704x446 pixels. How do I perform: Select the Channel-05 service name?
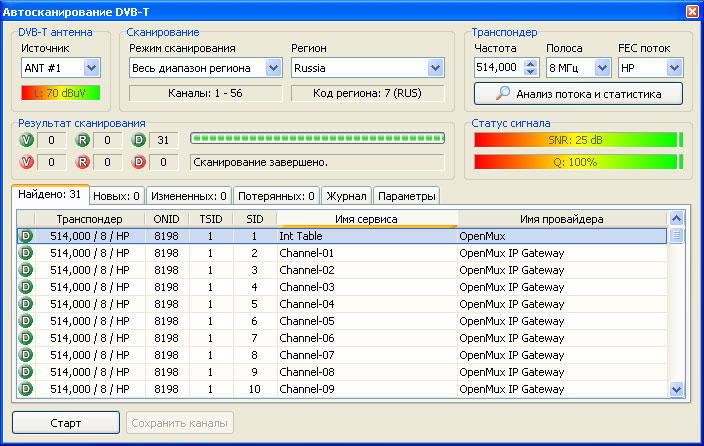click(307, 321)
